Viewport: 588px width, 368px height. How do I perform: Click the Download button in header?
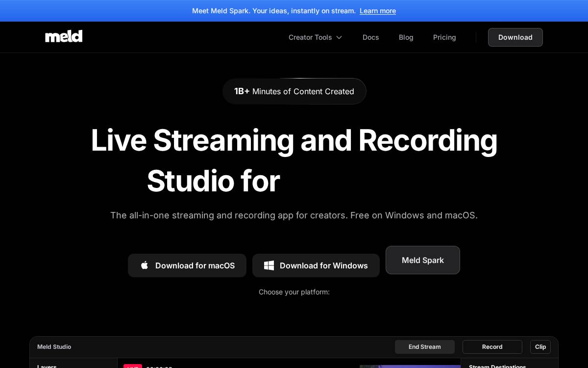point(515,37)
